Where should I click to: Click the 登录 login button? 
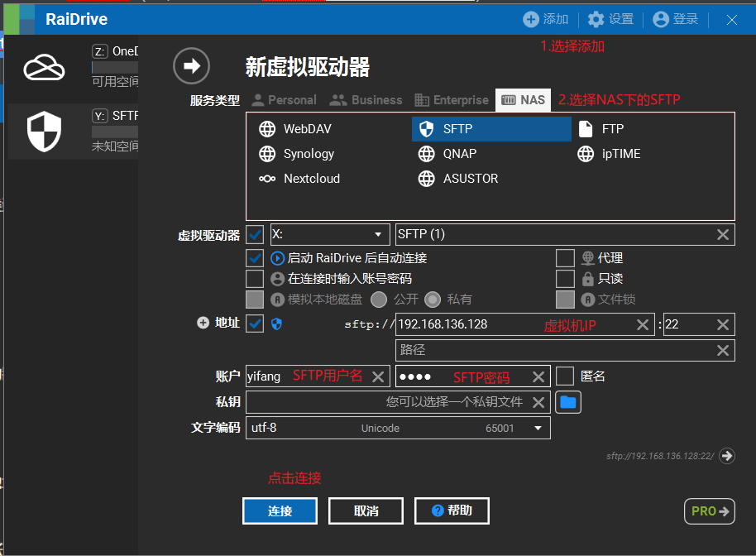click(676, 19)
